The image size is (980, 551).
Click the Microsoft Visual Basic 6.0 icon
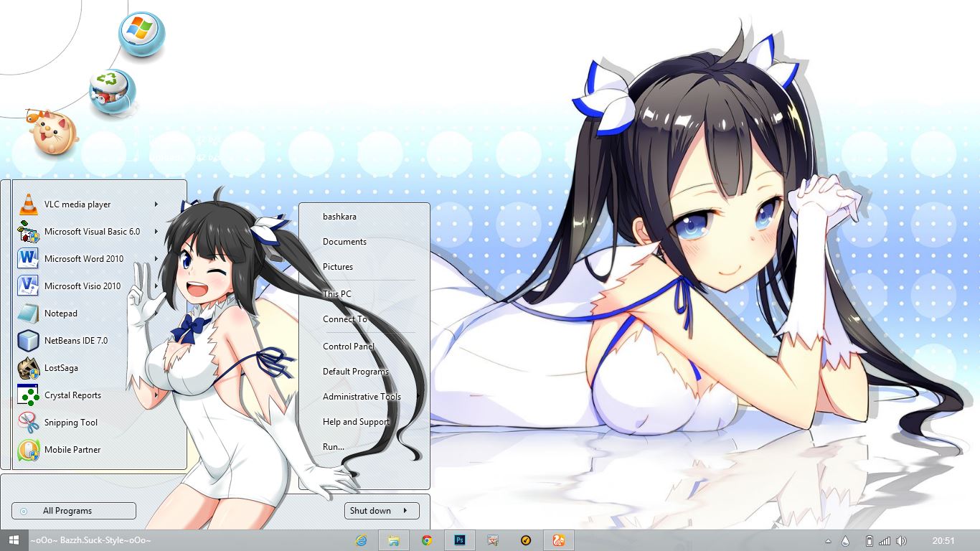point(28,232)
